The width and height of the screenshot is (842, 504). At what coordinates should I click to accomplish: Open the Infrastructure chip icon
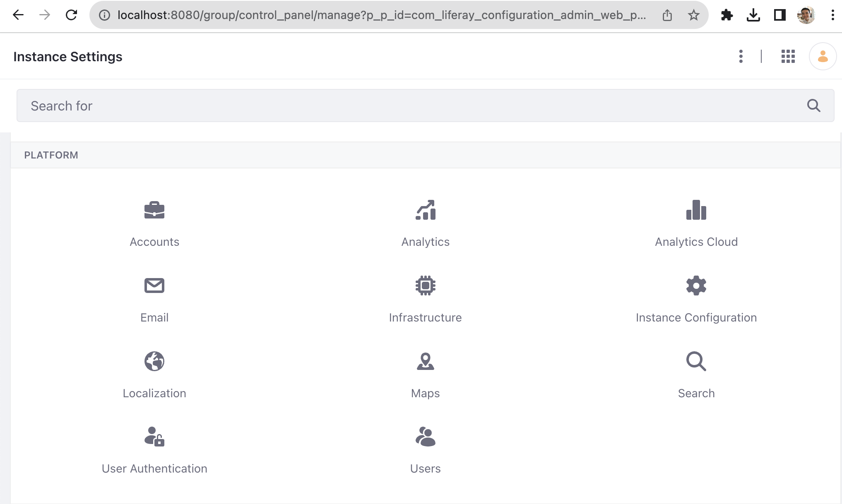pyautogui.click(x=425, y=286)
